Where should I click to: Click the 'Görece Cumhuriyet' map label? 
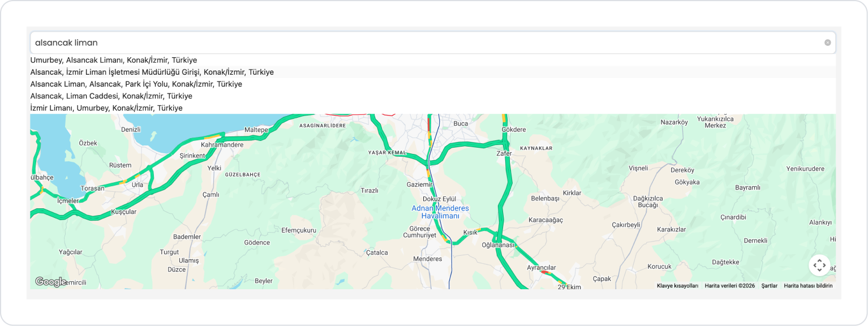coord(420,231)
